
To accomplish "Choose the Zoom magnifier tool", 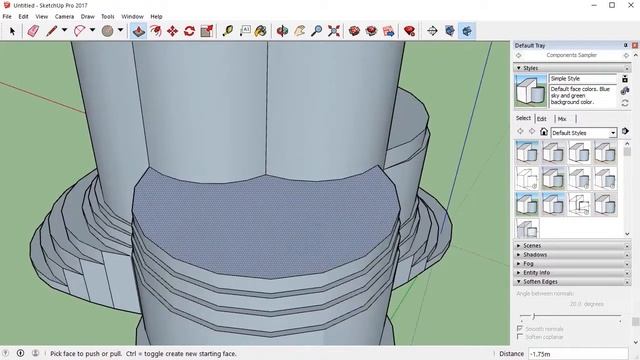I will (316, 31).
